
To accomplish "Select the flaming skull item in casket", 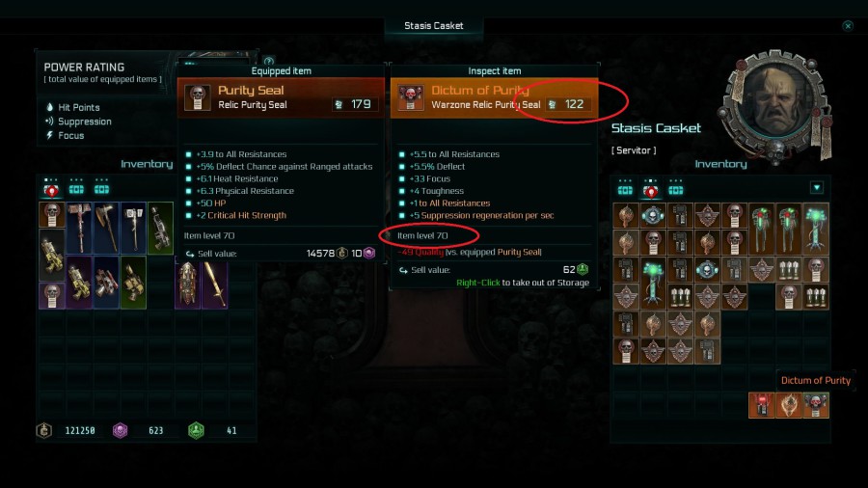I will coord(788,405).
